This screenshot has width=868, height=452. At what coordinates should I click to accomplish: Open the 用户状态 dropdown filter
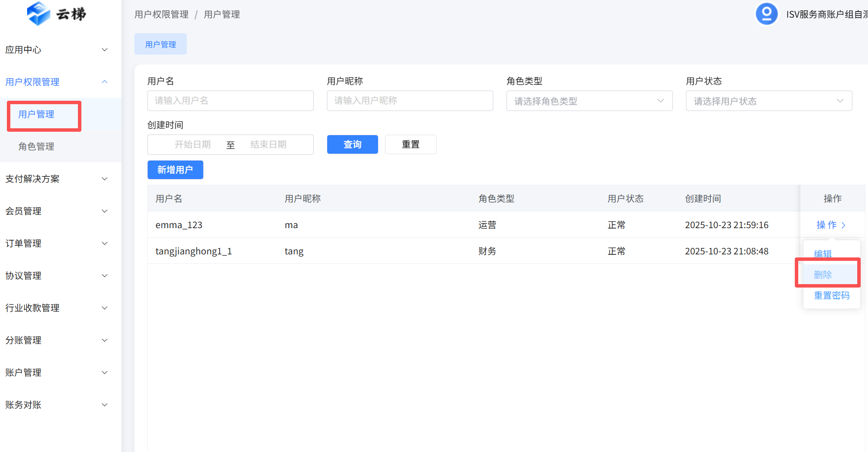point(769,101)
